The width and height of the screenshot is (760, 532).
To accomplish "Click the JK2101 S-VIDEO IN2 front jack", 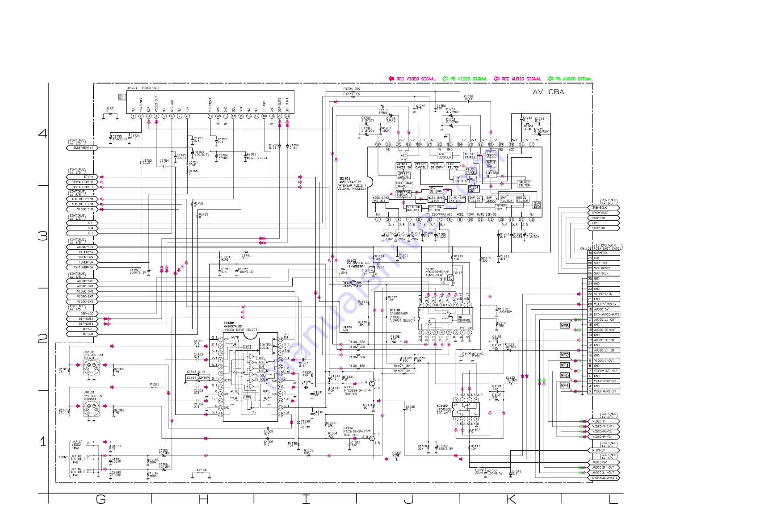I will click(91, 410).
